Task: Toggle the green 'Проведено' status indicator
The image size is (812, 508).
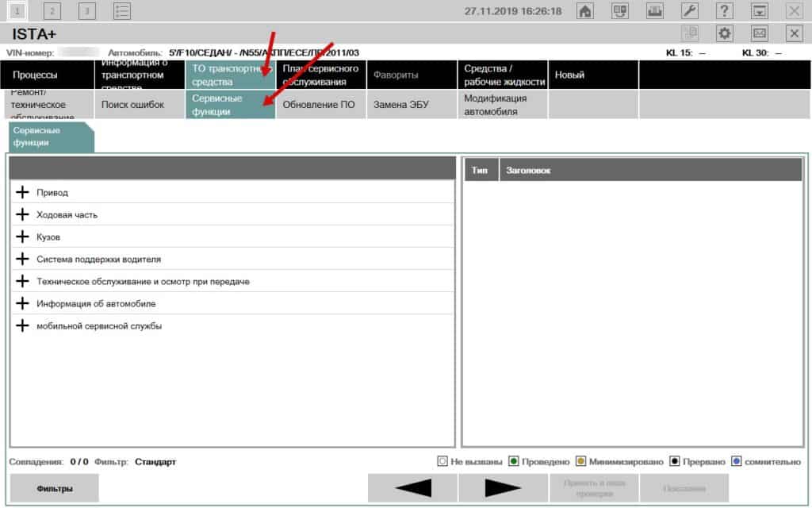Action: click(513, 461)
